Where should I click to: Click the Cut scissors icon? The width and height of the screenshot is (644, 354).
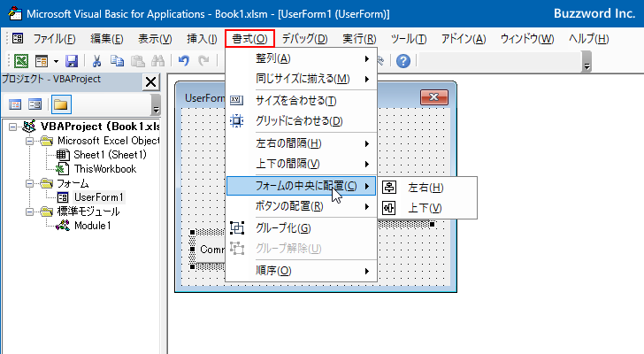tap(96, 61)
